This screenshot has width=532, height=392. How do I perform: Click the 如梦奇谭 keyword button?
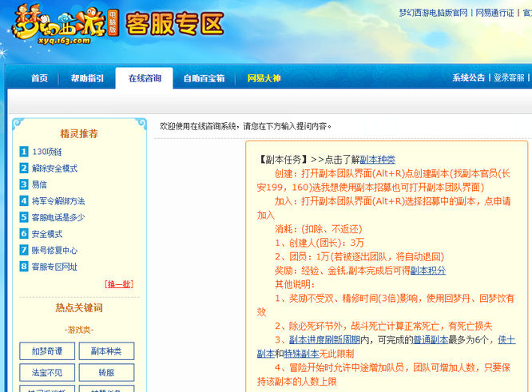click(x=47, y=350)
